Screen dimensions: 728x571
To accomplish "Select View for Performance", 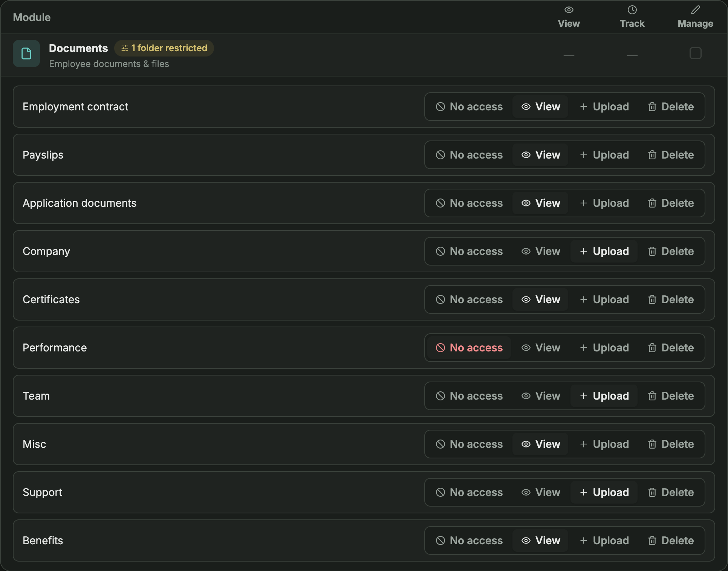I will click(x=540, y=348).
